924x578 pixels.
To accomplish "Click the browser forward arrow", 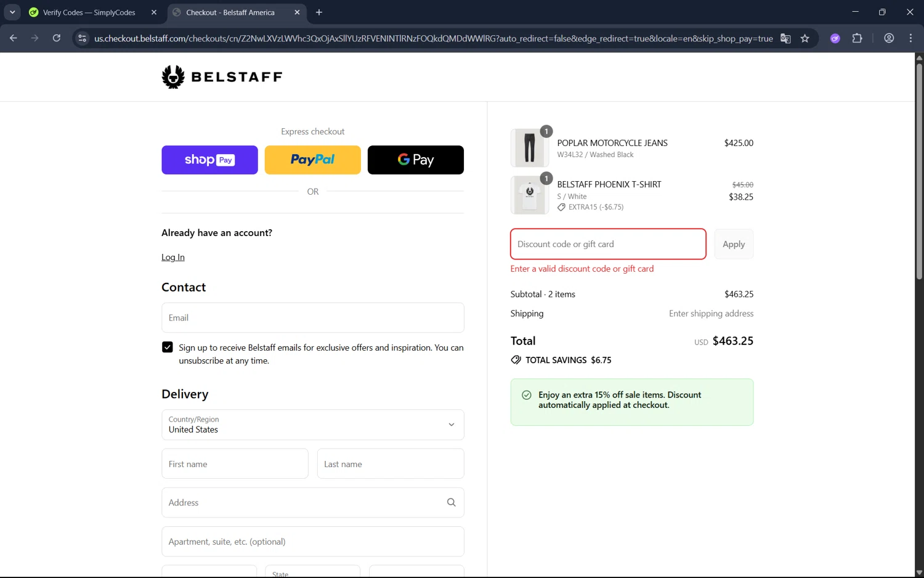I will (x=35, y=38).
